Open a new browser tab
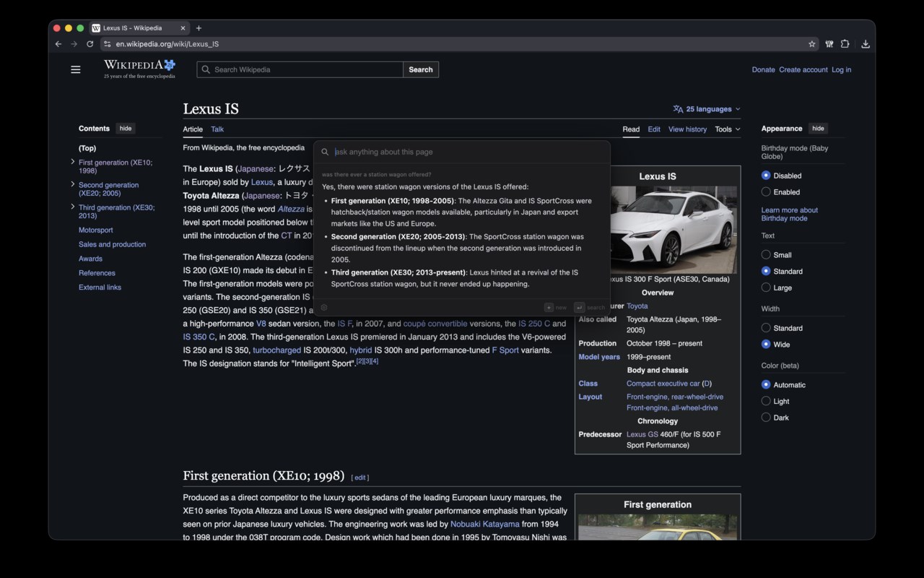 point(199,28)
